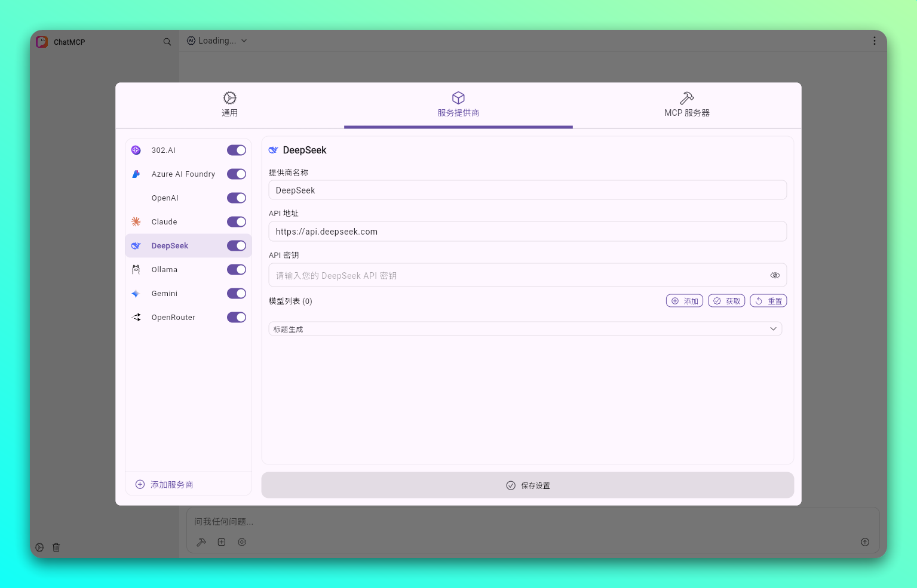Toggle the 302.AI provider switch
Viewport: 917px width, 588px height.
(x=237, y=150)
